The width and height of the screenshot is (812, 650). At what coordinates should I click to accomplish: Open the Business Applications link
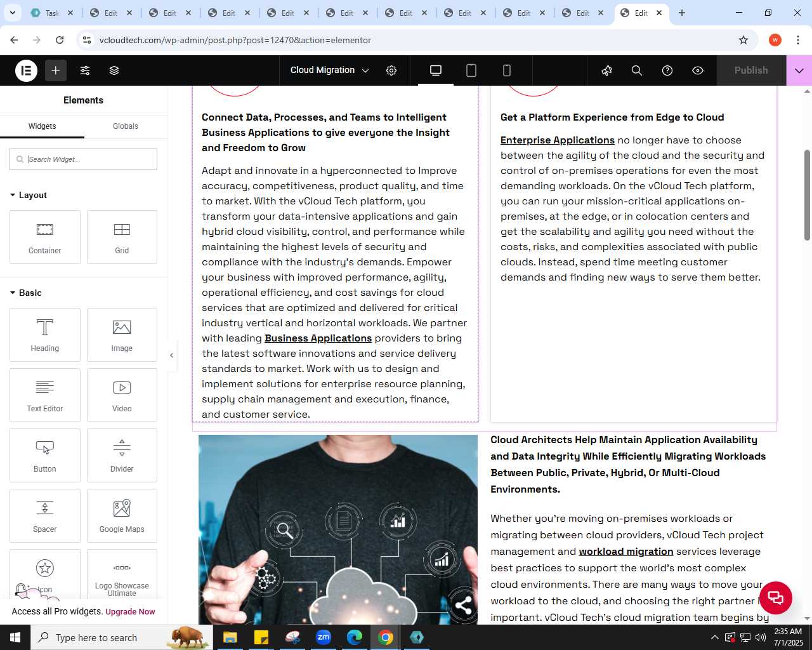(x=318, y=338)
